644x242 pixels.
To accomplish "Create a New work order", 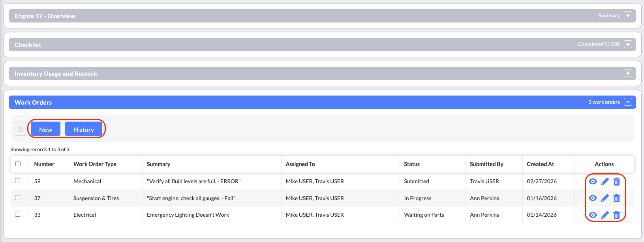I will pyautogui.click(x=45, y=129).
